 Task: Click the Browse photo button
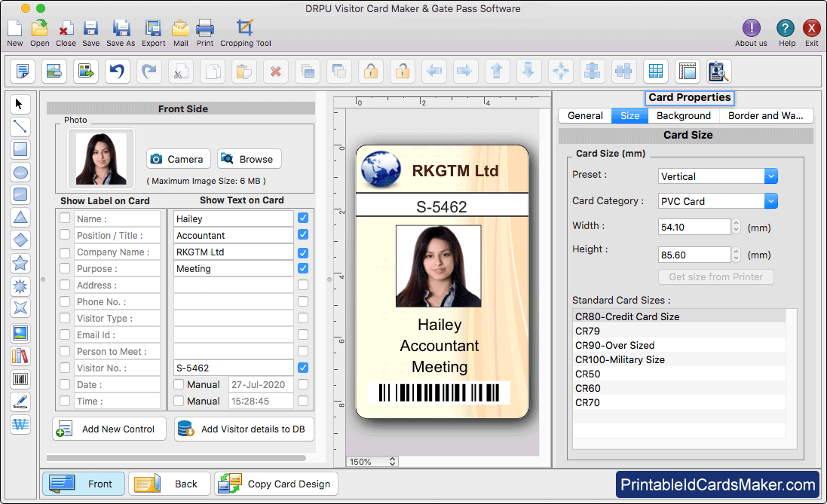point(249,159)
